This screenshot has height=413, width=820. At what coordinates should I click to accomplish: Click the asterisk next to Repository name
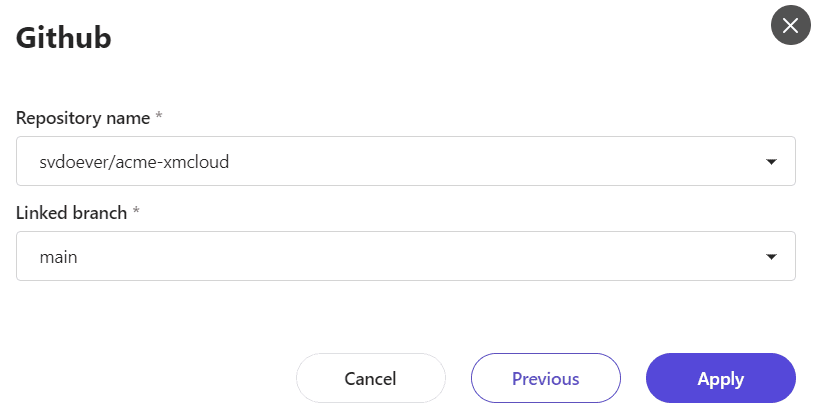pyautogui.click(x=159, y=117)
